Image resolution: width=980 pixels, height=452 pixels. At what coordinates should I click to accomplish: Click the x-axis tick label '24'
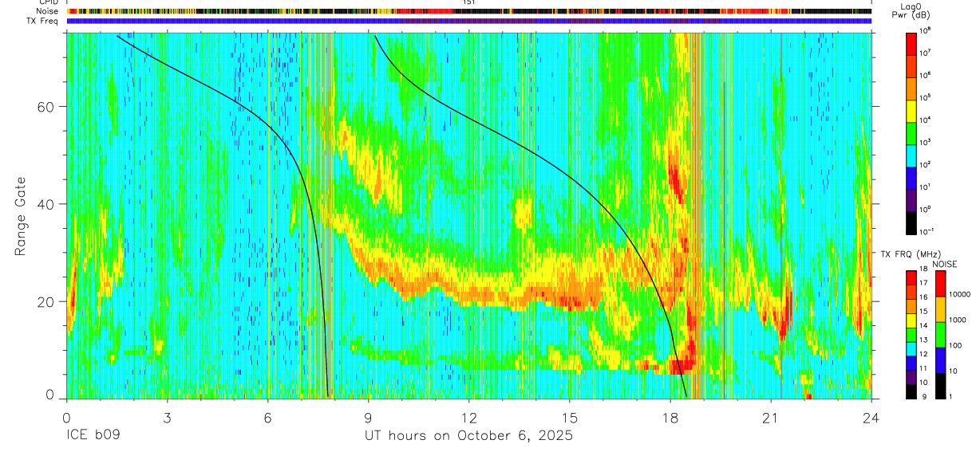[871, 418]
